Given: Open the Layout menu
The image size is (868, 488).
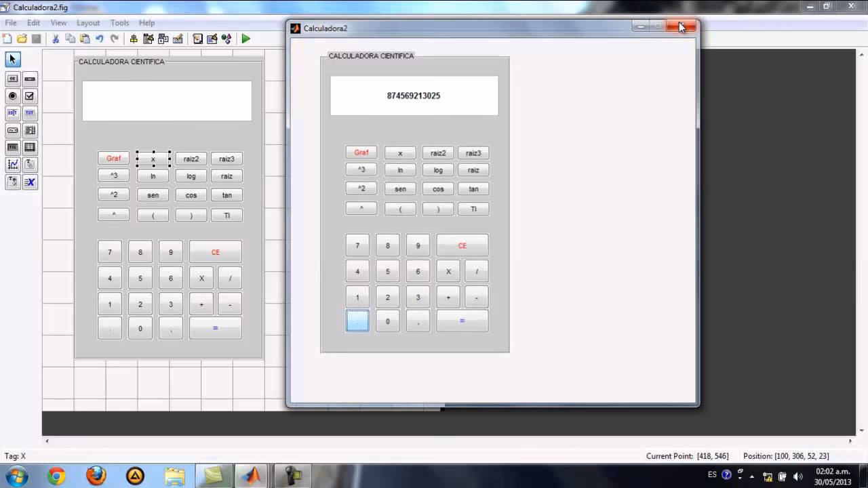Looking at the screenshot, I should click(88, 22).
